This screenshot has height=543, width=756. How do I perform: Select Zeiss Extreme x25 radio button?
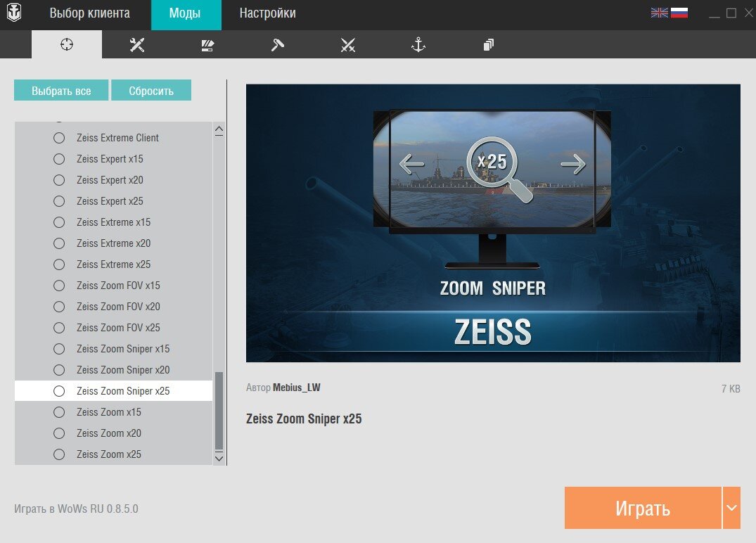[59, 264]
